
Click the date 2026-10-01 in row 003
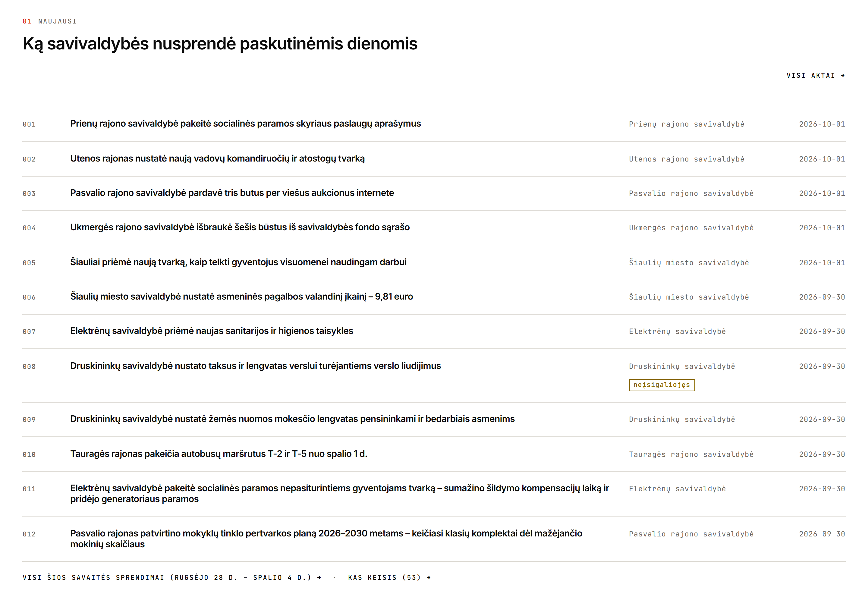[822, 193]
